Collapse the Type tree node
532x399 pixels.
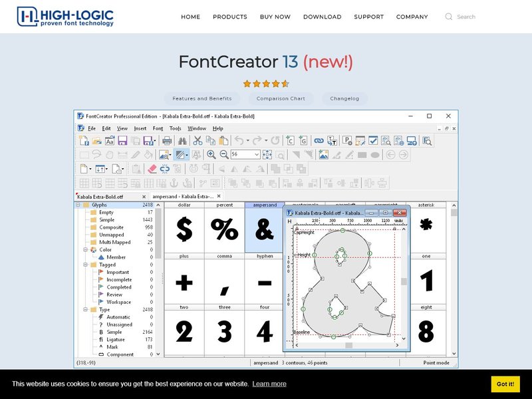[x=86, y=309]
